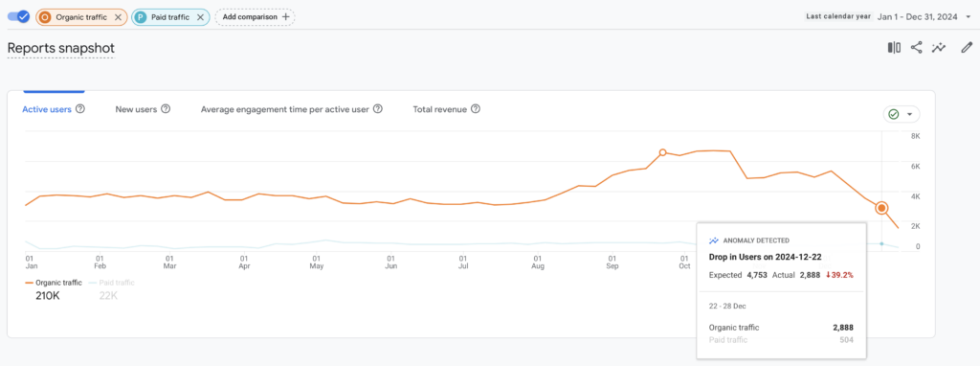The width and height of the screenshot is (980, 366).
Task: Remove the Organic traffic comparison chip
Action: click(118, 17)
